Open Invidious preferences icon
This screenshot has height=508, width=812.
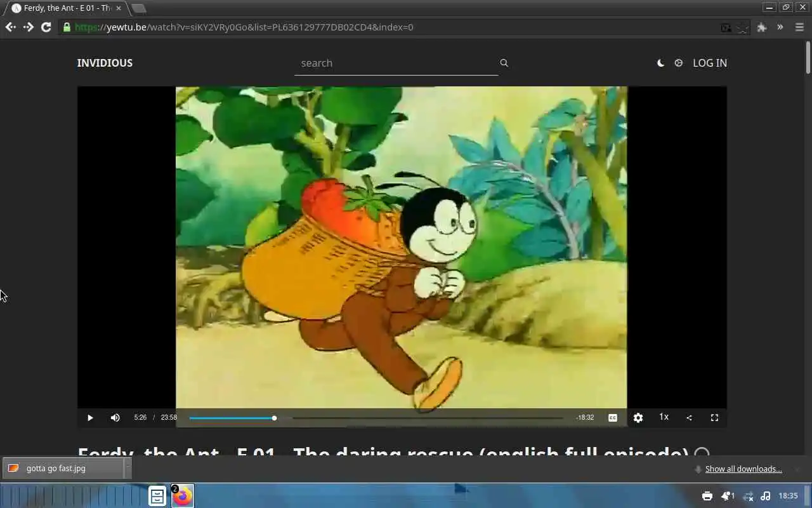(x=679, y=63)
